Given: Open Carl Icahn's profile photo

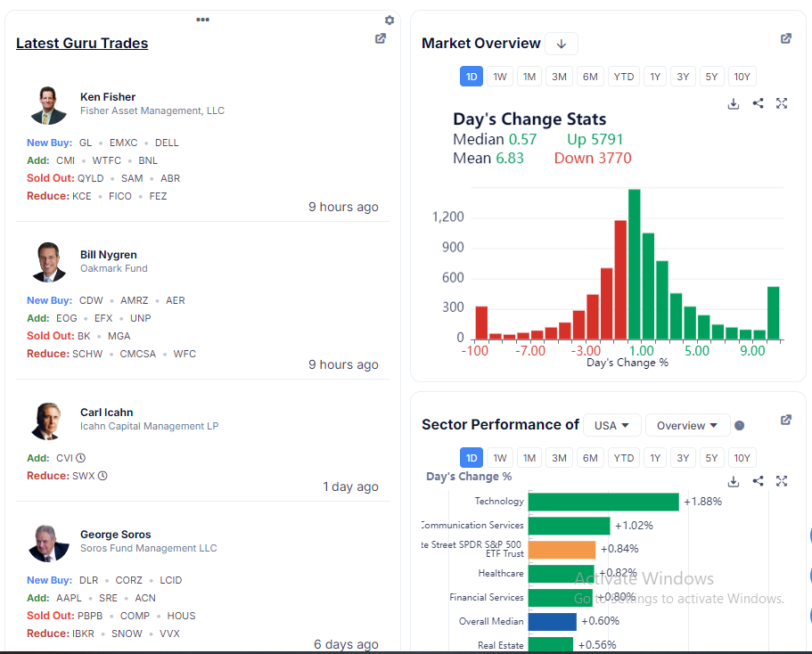Looking at the screenshot, I should click(47, 421).
